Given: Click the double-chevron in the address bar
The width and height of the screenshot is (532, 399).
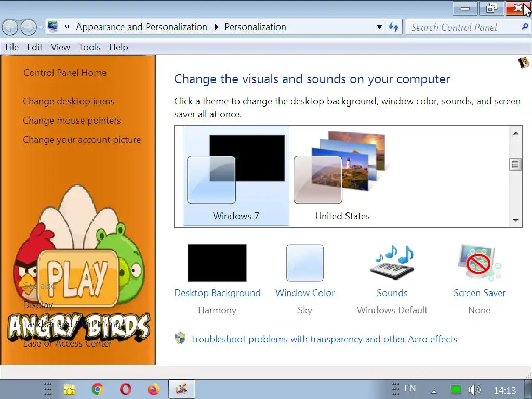Looking at the screenshot, I should coord(67,27).
